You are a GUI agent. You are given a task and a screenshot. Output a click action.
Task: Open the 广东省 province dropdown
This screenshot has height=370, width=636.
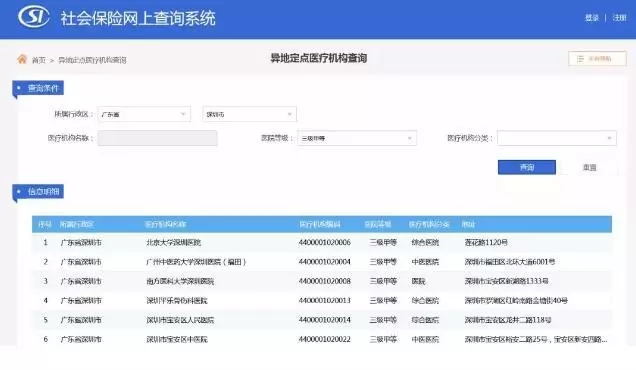click(144, 114)
